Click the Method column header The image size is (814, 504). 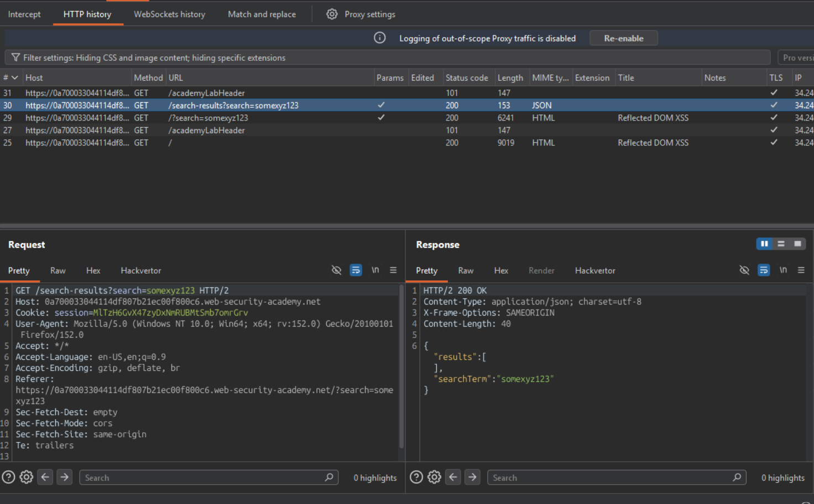(148, 78)
